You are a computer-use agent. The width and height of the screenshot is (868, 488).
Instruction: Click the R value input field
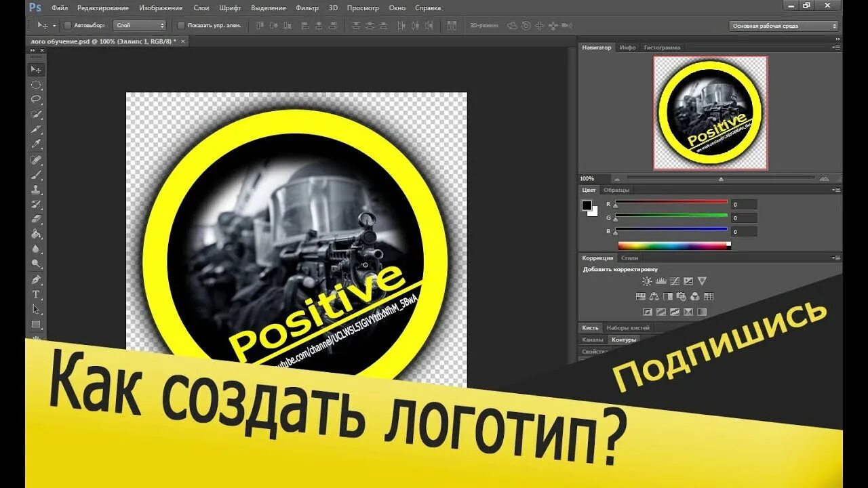(x=744, y=204)
